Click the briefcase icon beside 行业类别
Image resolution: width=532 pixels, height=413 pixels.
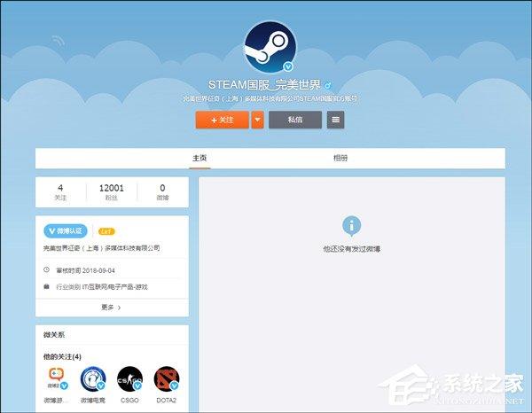pyautogui.click(x=46, y=286)
